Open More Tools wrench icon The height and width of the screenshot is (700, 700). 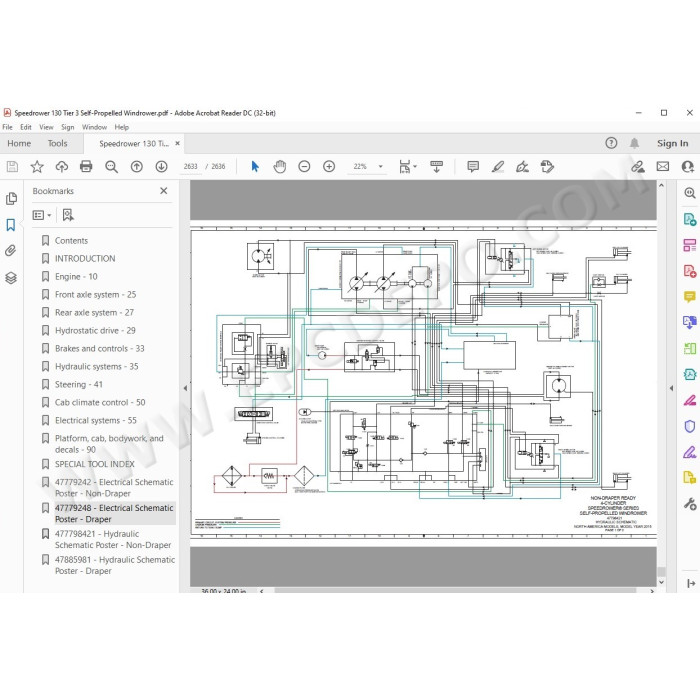tap(690, 504)
